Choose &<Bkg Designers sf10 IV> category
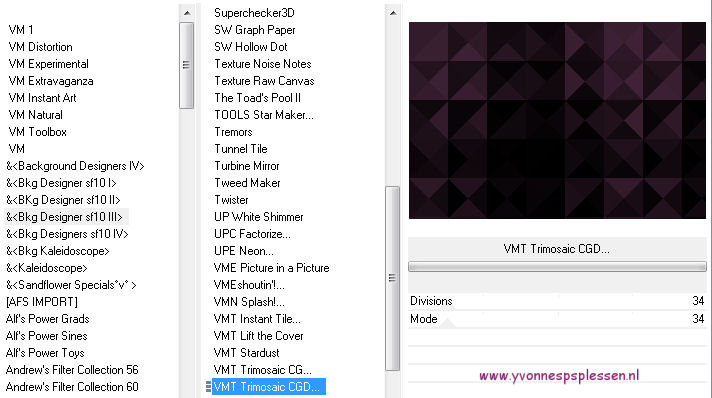 point(67,234)
